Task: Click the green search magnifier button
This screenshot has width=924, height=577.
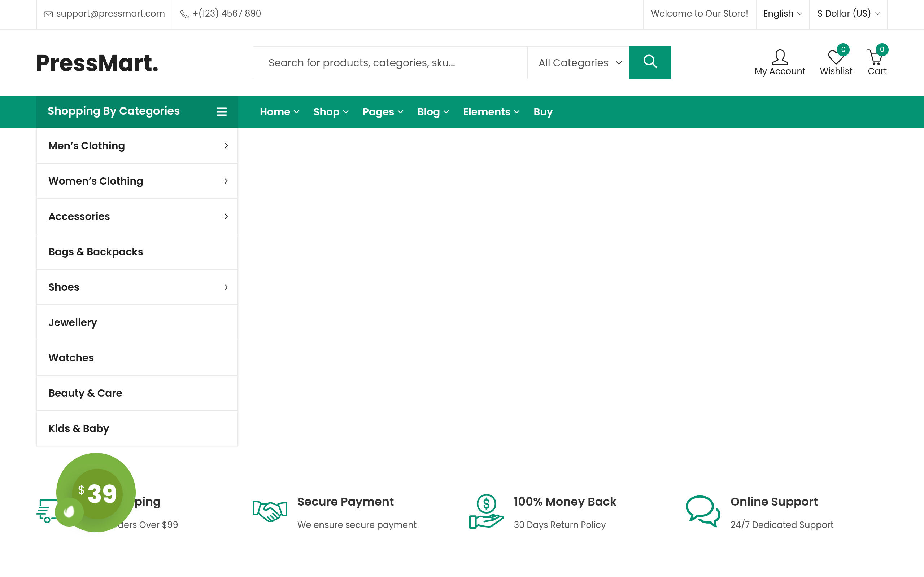Action: pyautogui.click(x=650, y=63)
